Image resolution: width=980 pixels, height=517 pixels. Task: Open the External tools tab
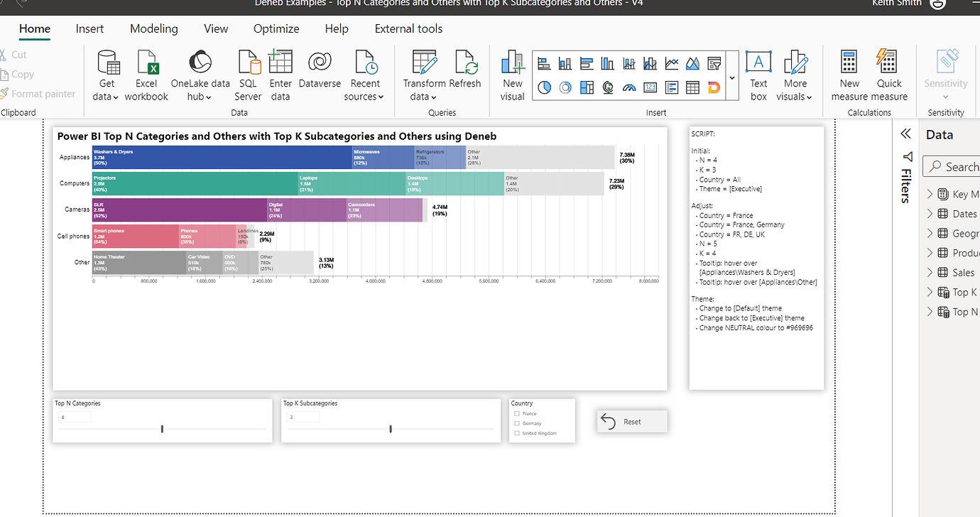tap(408, 29)
